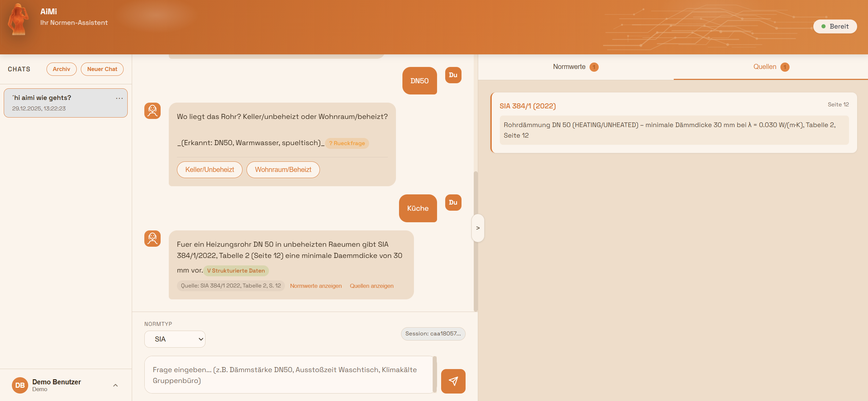The width and height of the screenshot is (868, 401).
Task: Expand the Demo Benutzer user menu chevron
Action: pos(115,385)
